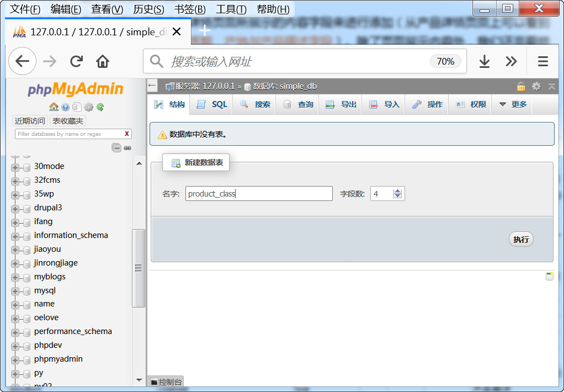The image size is (564, 392).
Task: Open the mysql database
Action: click(x=45, y=290)
